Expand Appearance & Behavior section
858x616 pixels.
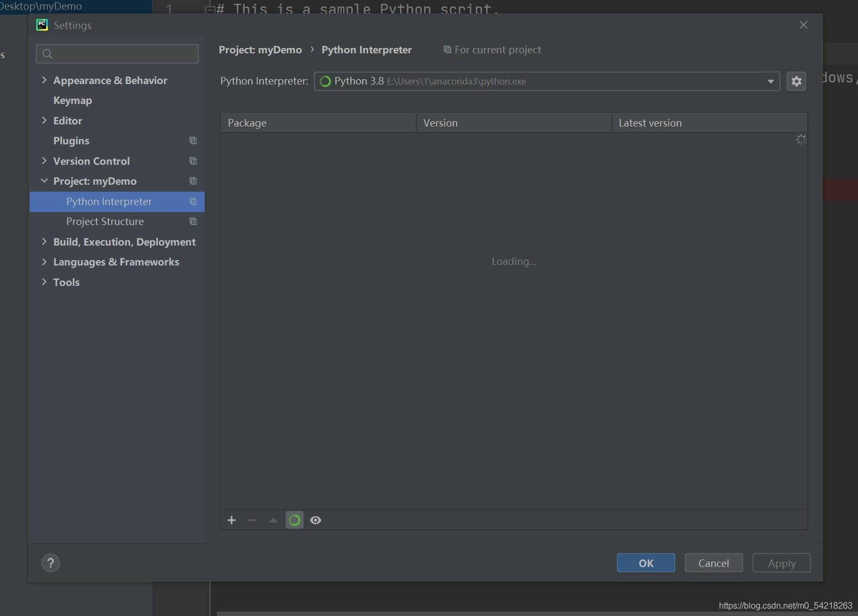point(44,80)
